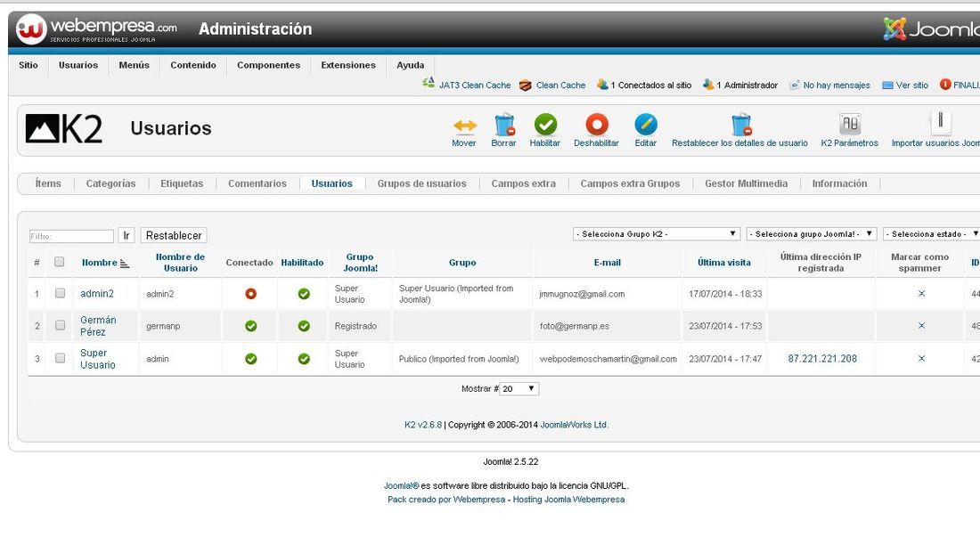The width and height of the screenshot is (980, 545).
Task: Switch to the Información tab
Action: [839, 183]
